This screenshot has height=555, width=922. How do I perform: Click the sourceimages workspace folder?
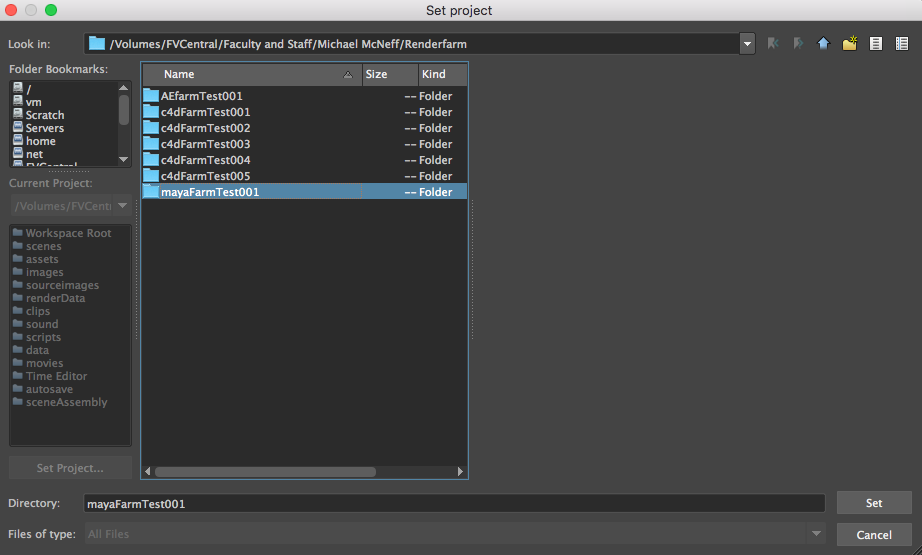pos(56,285)
